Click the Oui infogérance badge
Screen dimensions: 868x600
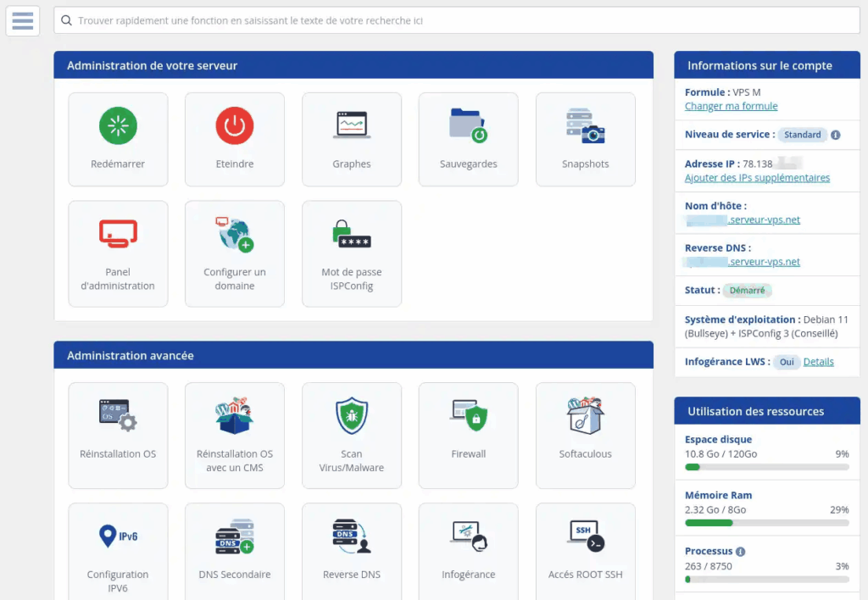tap(786, 362)
